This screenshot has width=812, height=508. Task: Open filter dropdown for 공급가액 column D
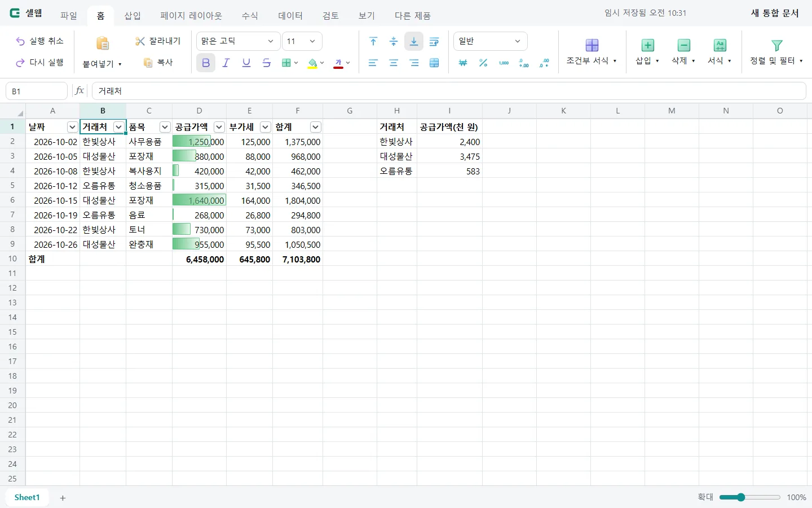(x=219, y=127)
